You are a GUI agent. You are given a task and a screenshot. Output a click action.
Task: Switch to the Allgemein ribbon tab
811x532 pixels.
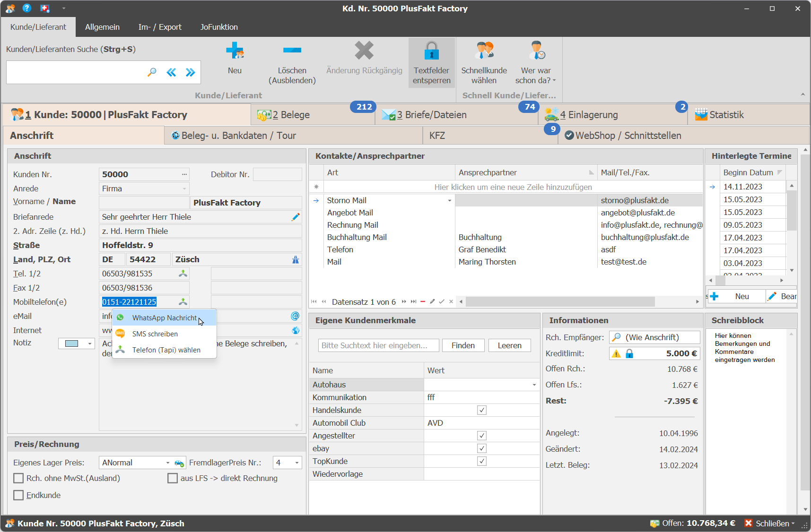point(102,27)
